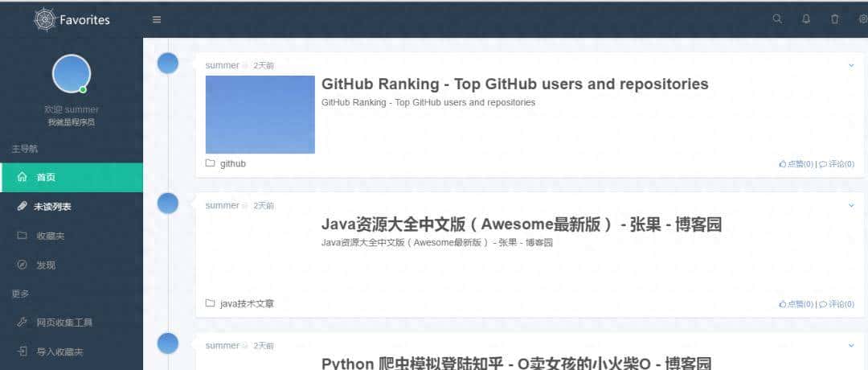Open Python 爬虫模拟登陆知乎 title link
The image size is (868, 370).
[516, 364]
